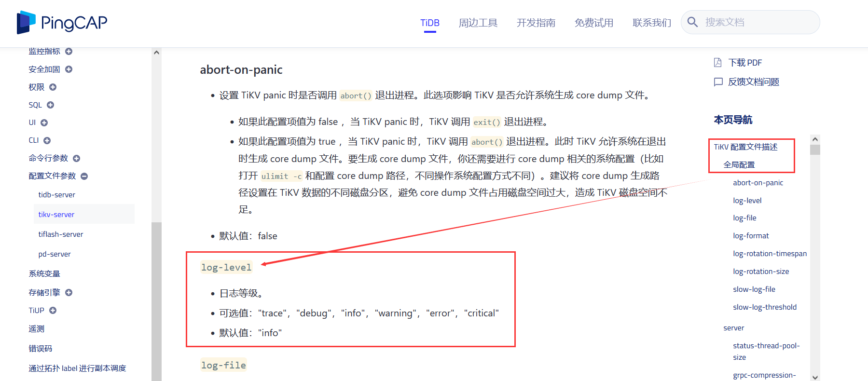Click the page-nav scrollbar thumb
This screenshot has width=868, height=381.
(x=815, y=150)
